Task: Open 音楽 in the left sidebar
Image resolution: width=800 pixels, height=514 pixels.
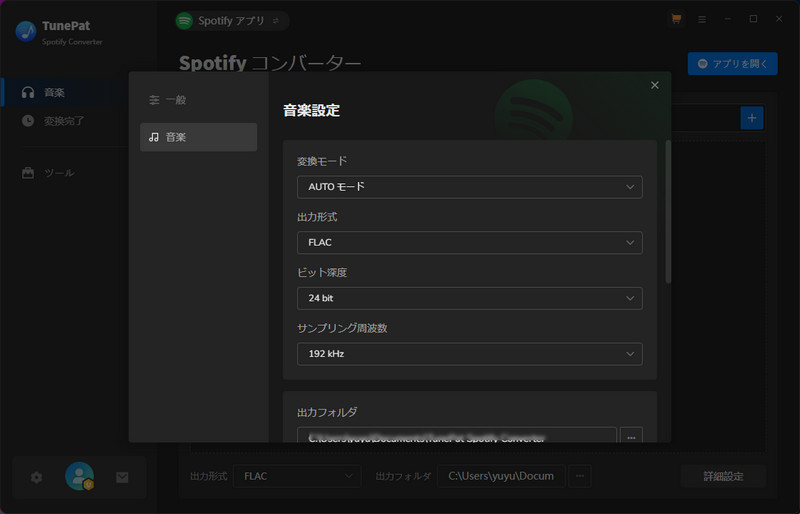Action: point(64,92)
